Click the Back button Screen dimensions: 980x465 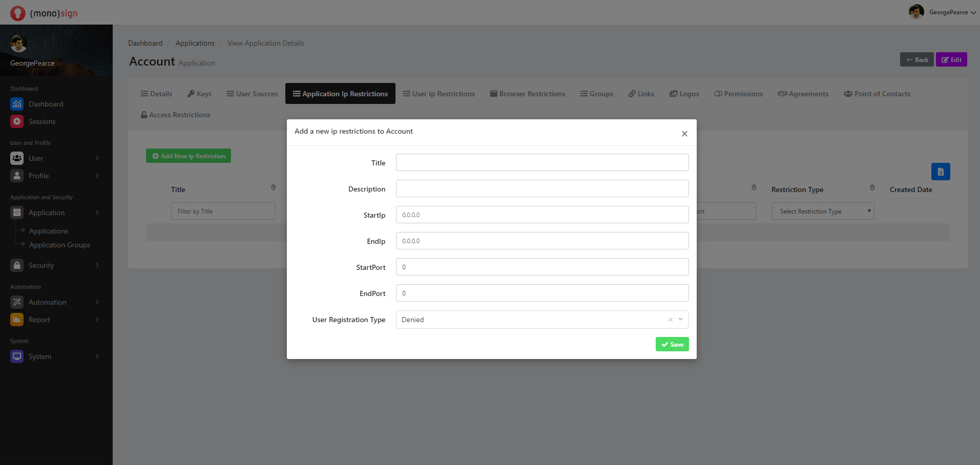(x=916, y=59)
